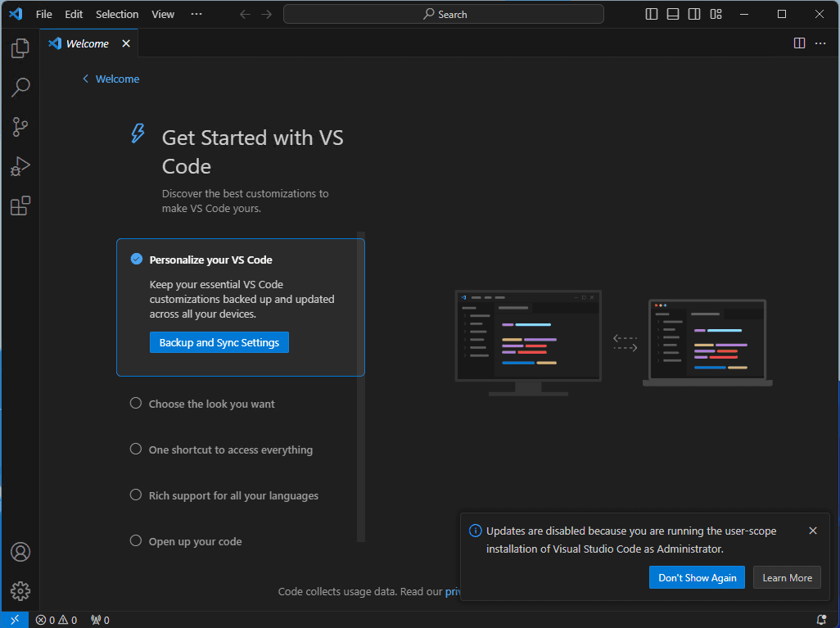Expand 'Rich support for all your languages' step
Viewport: 840px width, 628px height.
(x=233, y=495)
